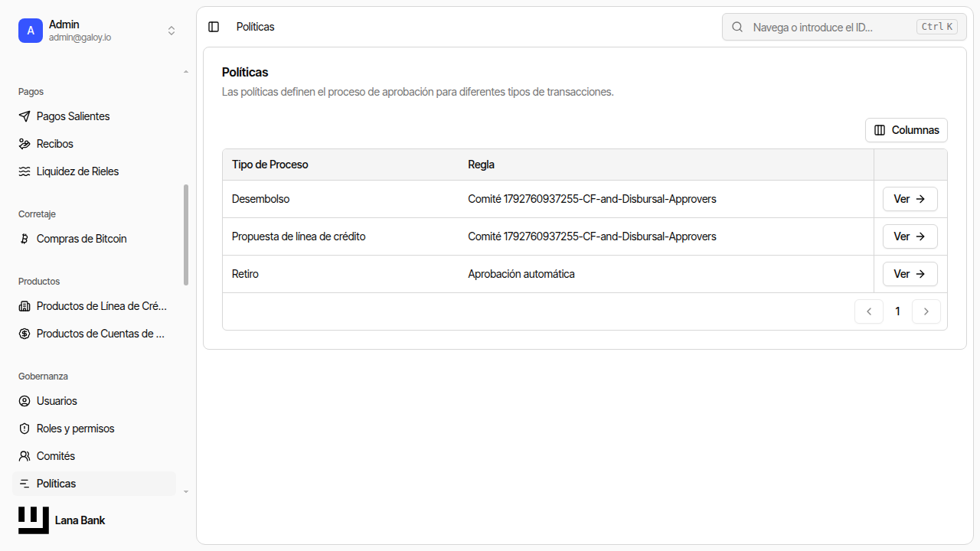
Task: Open the Usuarios page
Action: click(x=94, y=401)
